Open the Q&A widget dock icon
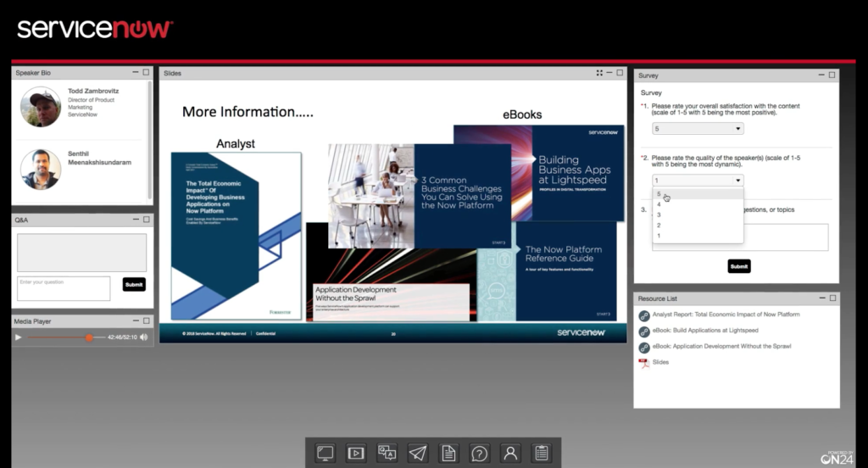Screen dimensions: 868x468 387,453
